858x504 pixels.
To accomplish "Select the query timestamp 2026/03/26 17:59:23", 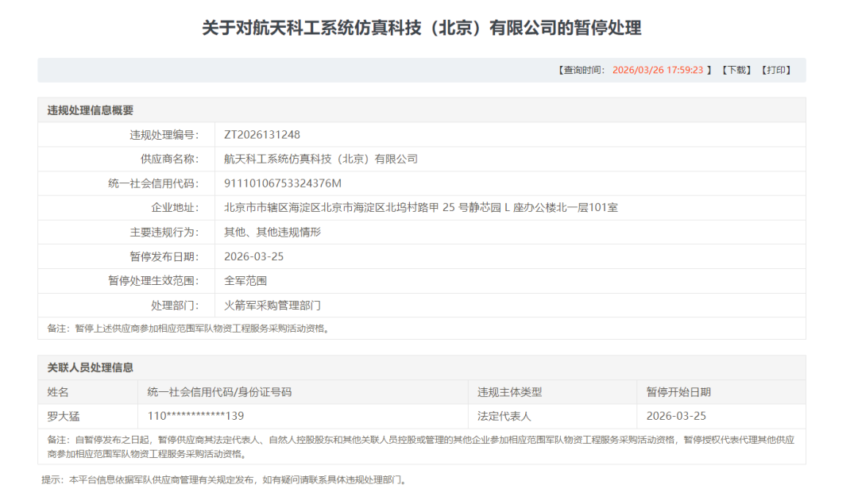I will (657, 70).
